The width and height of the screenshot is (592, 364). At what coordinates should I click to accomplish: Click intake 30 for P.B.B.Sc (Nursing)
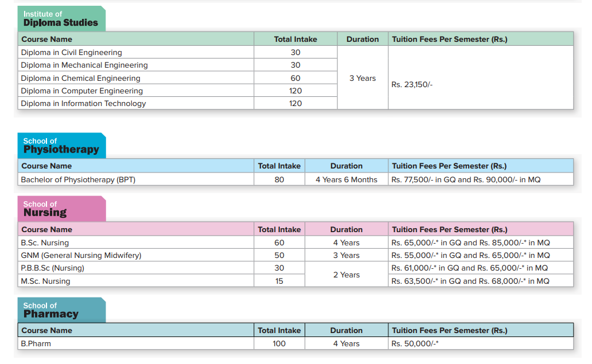click(279, 268)
